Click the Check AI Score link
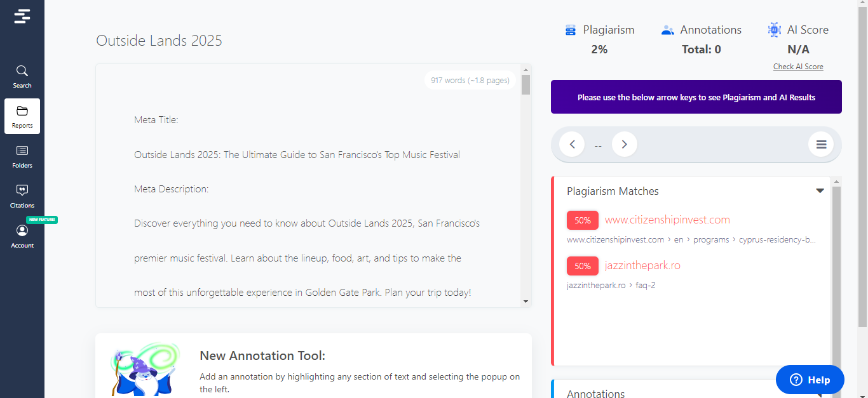868x398 pixels. click(x=798, y=67)
